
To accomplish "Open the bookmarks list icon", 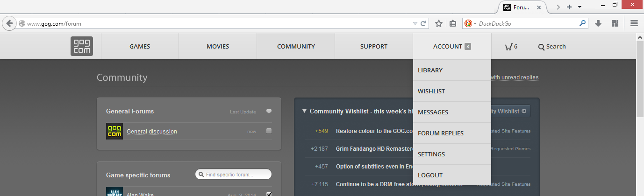I will click(x=453, y=23).
